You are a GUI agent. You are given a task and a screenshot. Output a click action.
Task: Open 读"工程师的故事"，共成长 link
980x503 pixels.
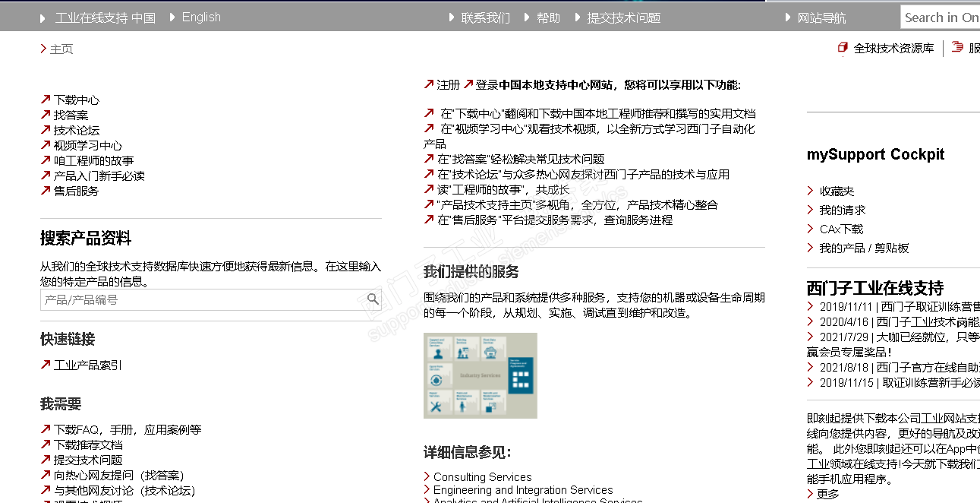(503, 189)
